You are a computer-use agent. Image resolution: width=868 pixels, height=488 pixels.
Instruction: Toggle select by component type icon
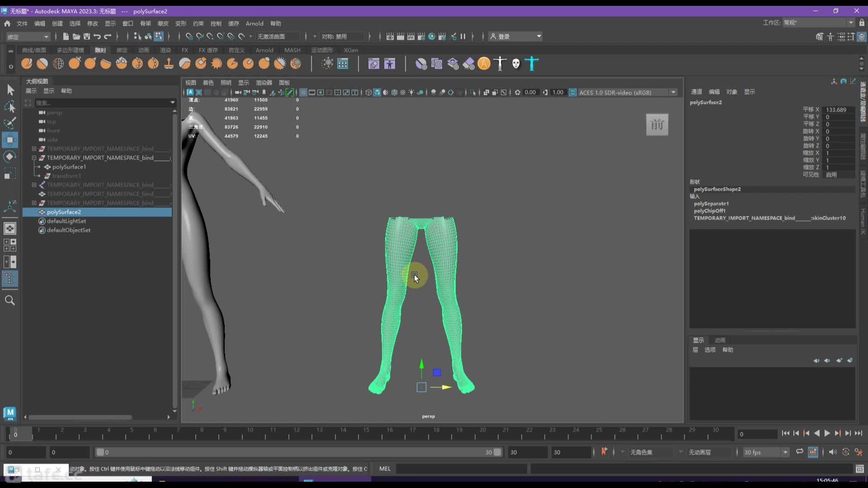click(x=159, y=36)
